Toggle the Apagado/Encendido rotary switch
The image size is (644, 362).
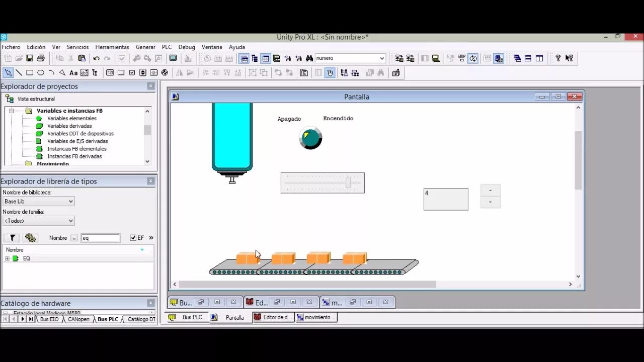click(310, 138)
